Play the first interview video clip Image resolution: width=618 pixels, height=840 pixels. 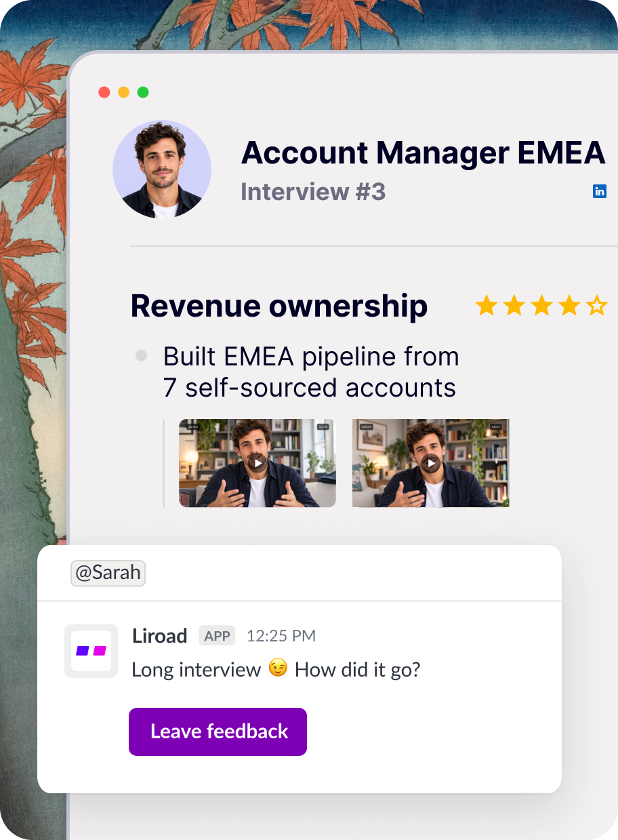tap(257, 463)
